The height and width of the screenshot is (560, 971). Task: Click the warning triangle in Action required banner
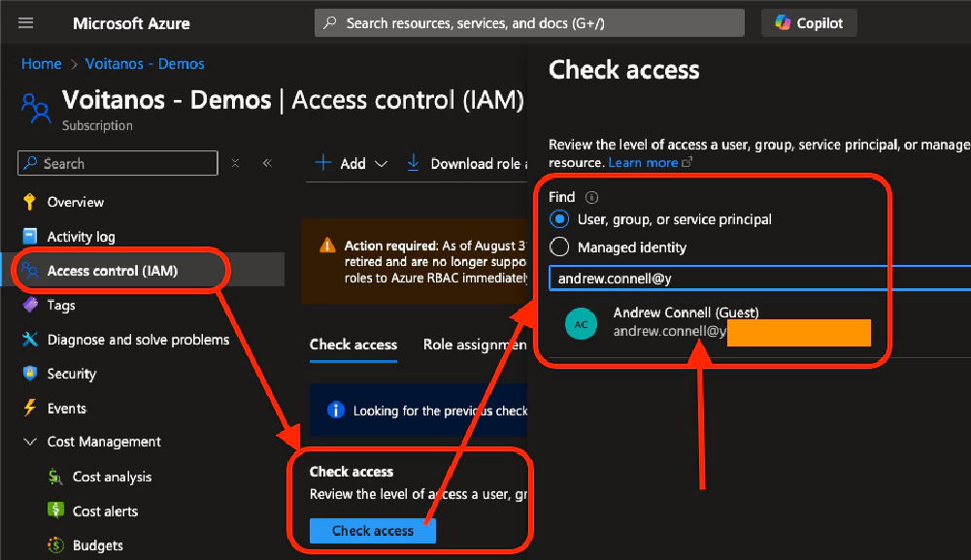pos(327,246)
